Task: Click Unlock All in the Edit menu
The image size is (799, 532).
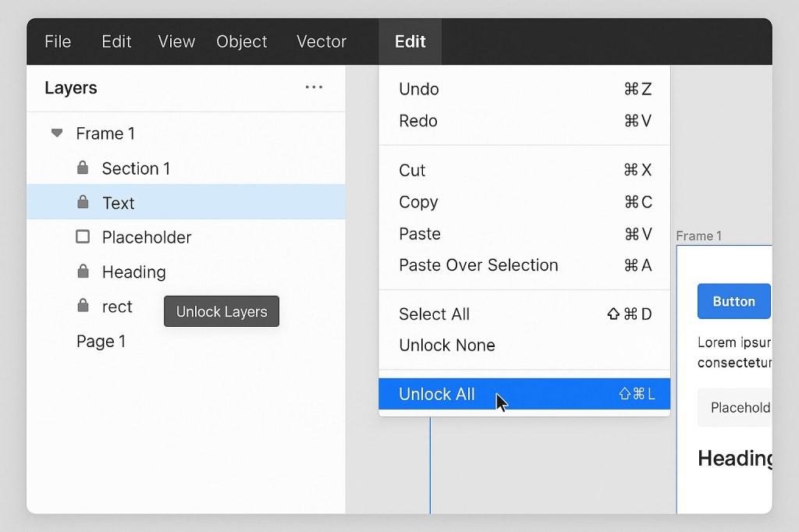Action: [437, 394]
